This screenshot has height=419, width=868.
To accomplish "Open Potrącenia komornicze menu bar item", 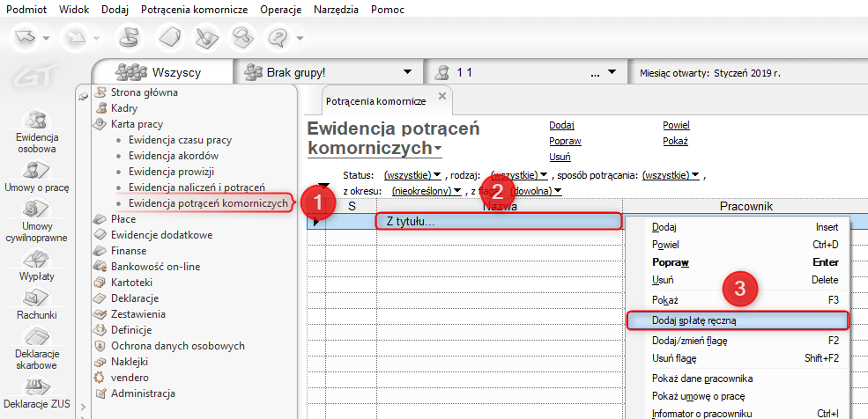I will [194, 10].
